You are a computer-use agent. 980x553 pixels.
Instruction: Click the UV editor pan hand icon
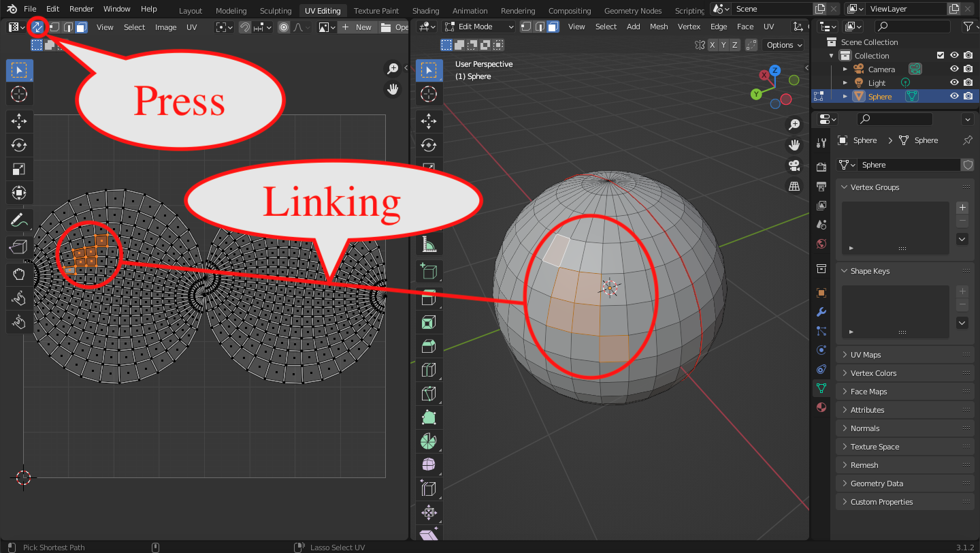point(393,89)
